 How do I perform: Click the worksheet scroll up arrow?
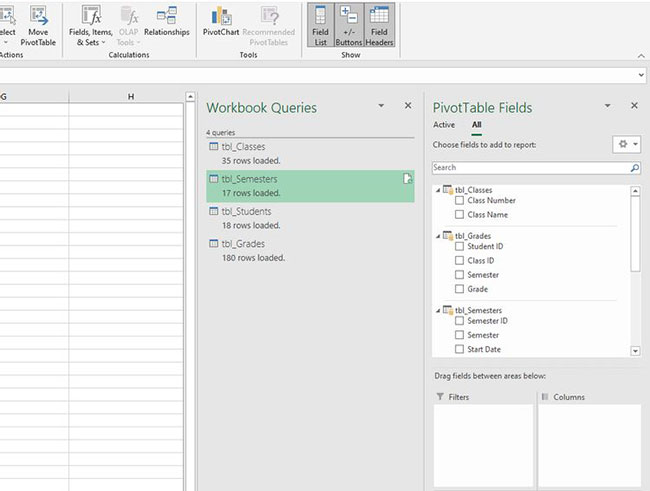[x=190, y=97]
